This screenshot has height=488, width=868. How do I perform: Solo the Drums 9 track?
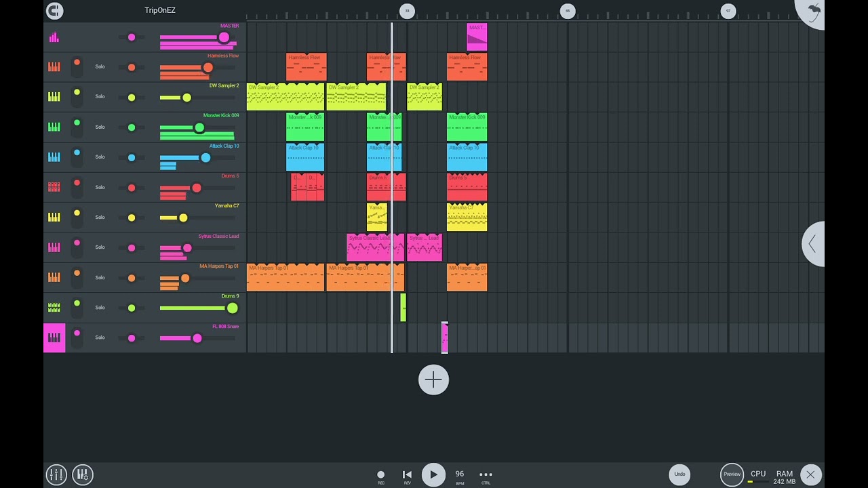pos(100,307)
